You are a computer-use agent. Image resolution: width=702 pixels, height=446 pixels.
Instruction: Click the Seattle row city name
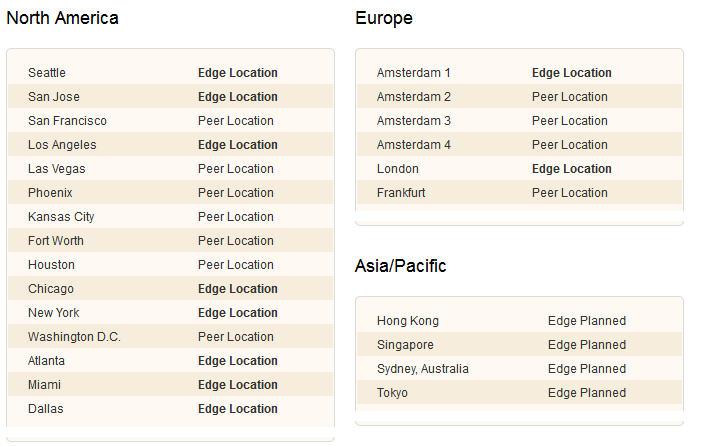click(x=47, y=73)
